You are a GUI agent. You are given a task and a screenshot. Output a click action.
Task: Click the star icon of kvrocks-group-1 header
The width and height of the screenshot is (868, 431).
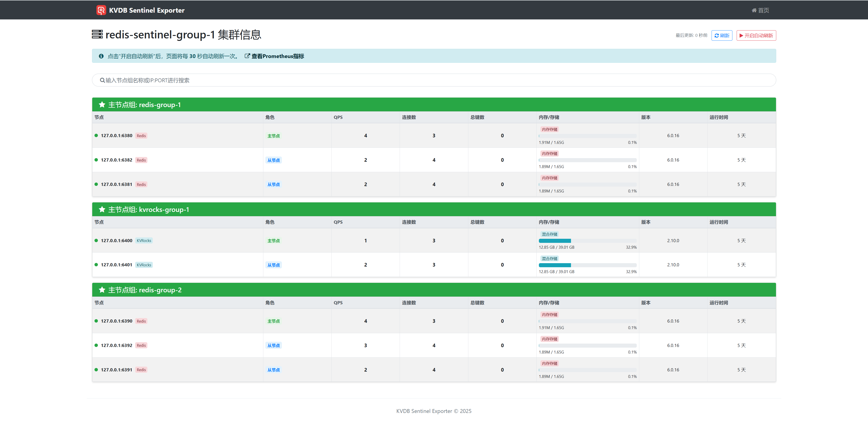(x=102, y=209)
